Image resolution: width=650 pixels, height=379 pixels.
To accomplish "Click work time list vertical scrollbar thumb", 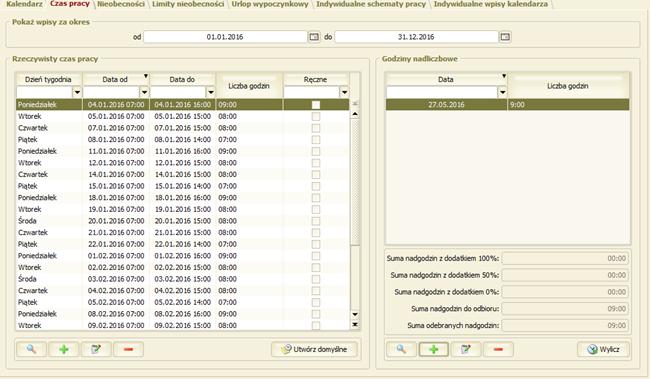I will [x=355, y=182].
